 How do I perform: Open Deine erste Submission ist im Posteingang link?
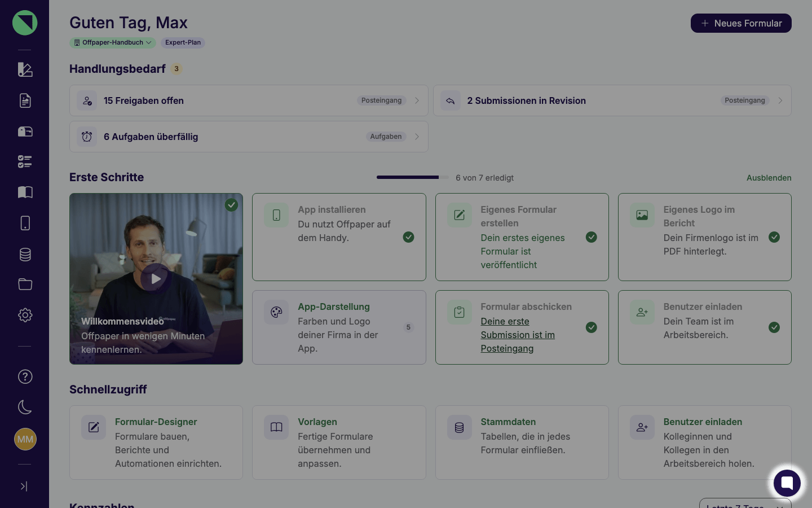click(518, 335)
